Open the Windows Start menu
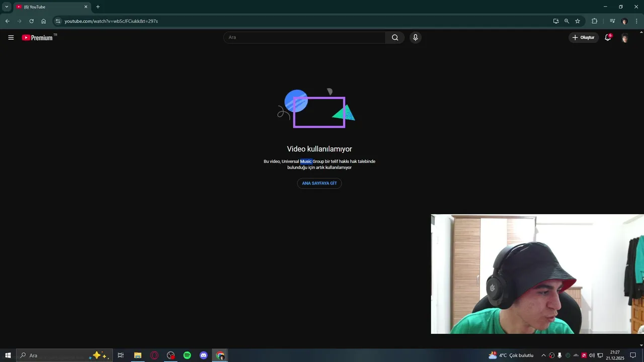Screen dimensions: 644x362 click(x=8, y=355)
